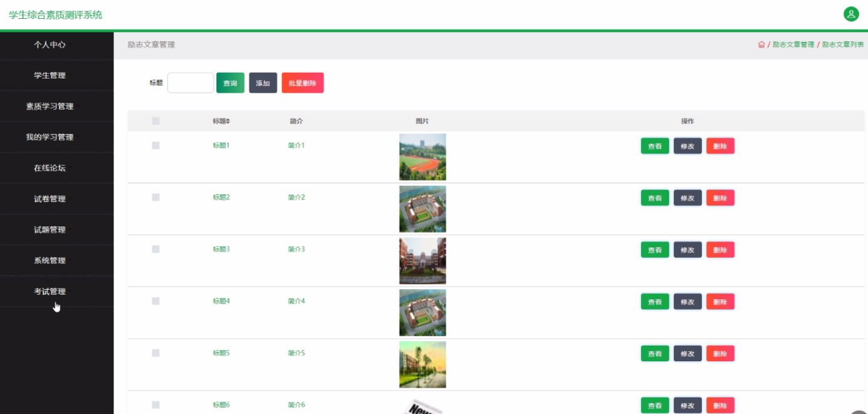
Task: Click the 简介3 cell text
Action: pos(296,249)
